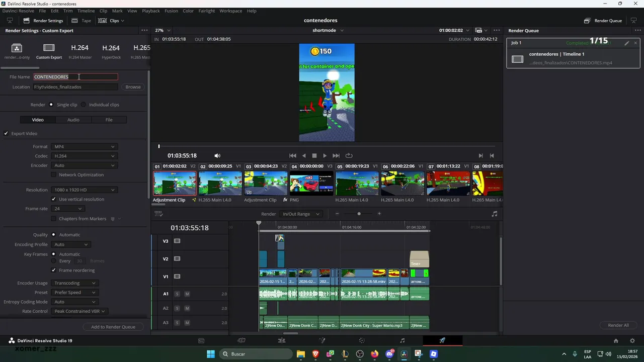
Task: Jump to the last frame
Action: click(336, 156)
